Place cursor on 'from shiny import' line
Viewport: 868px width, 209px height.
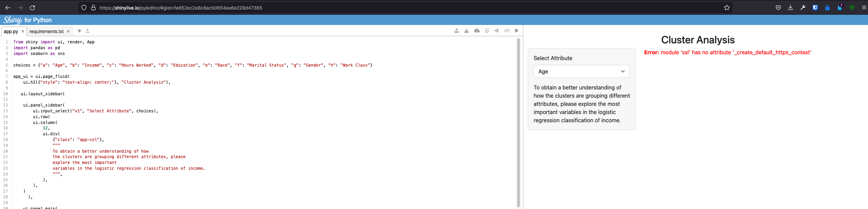54,42
